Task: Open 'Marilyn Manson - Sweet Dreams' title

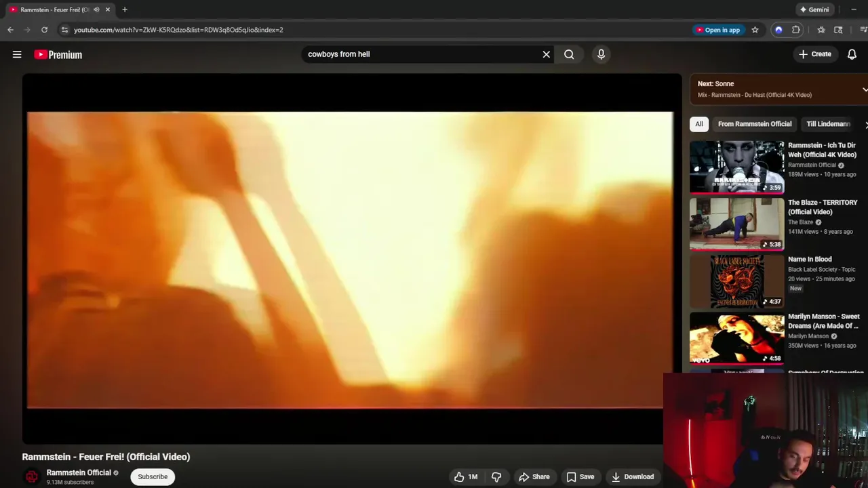Action: (x=824, y=321)
